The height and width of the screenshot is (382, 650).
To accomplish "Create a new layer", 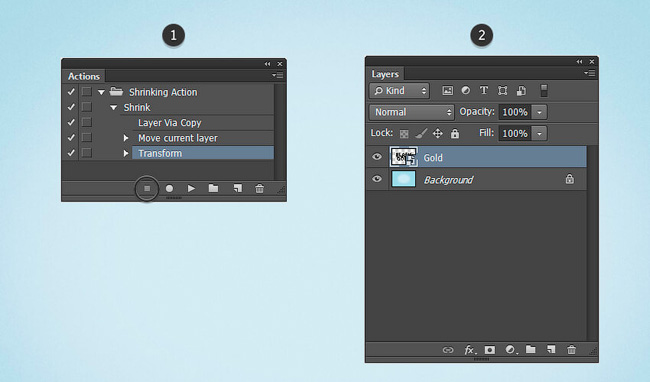I will click(x=551, y=349).
